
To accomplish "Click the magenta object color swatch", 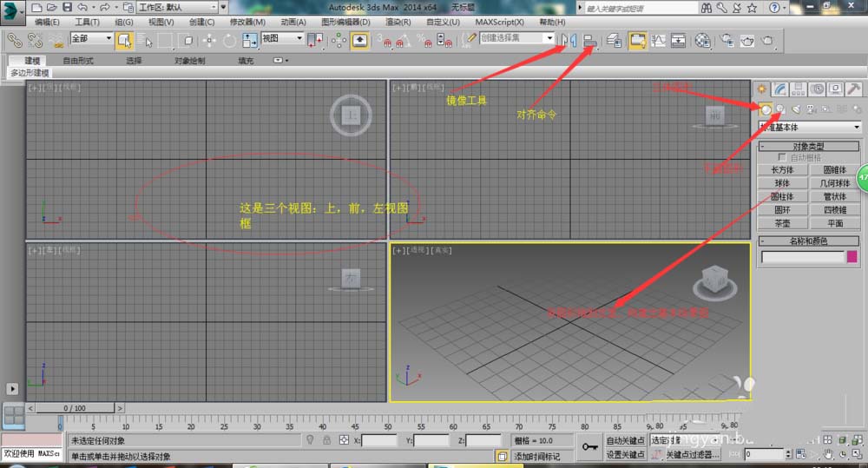I will (x=852, y=256).
